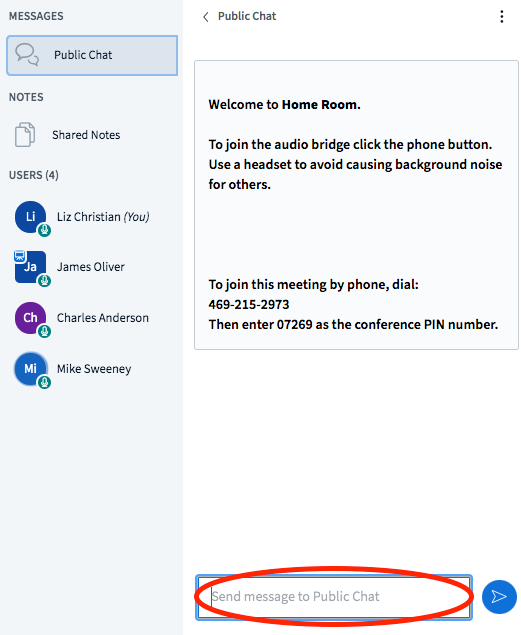Click the presenter badge on James Oliver

pos(19,256)
